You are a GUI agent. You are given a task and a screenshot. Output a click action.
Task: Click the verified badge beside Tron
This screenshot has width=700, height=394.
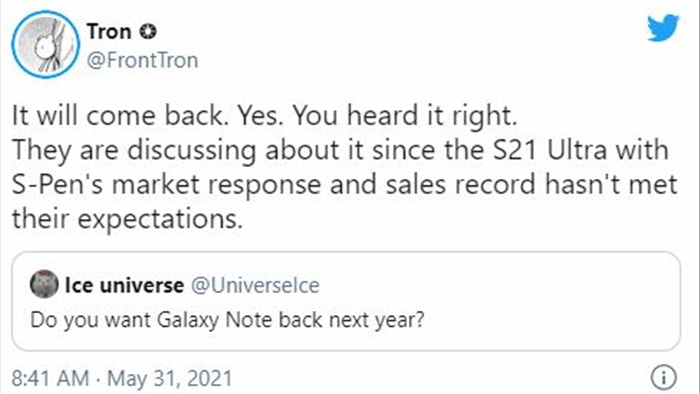[x=147, y=32]
